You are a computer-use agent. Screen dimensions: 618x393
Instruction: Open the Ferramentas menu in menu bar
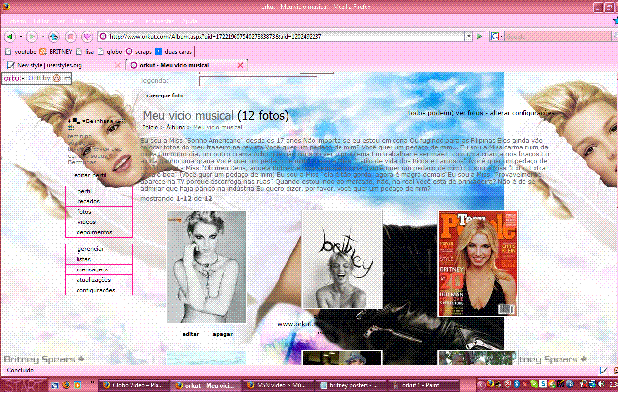pos(159,20)
